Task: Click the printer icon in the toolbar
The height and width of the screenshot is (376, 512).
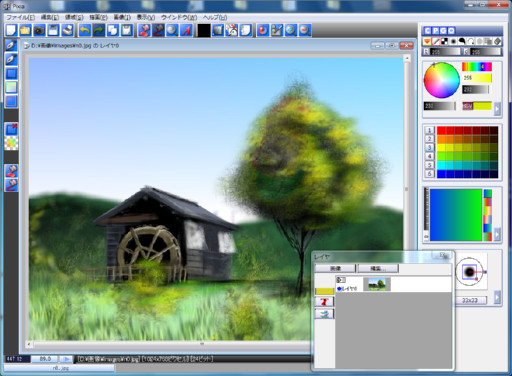Action: click(68, 30)
